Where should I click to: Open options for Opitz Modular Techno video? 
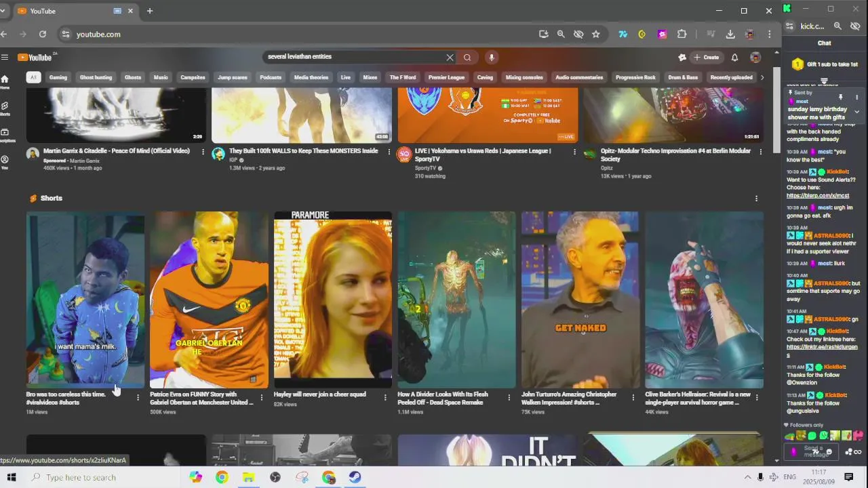coord(760,152)
